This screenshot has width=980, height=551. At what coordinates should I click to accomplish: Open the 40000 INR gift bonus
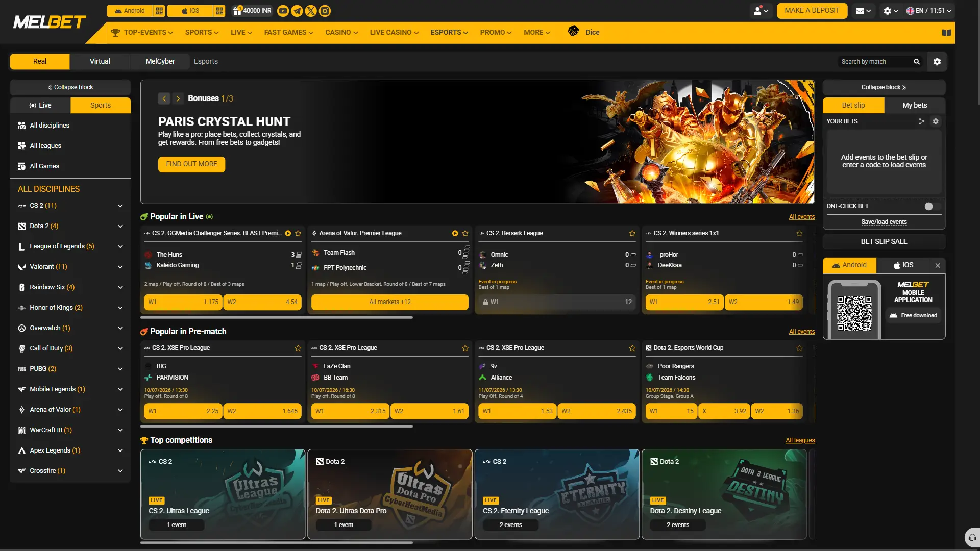(x=252, y=11)
